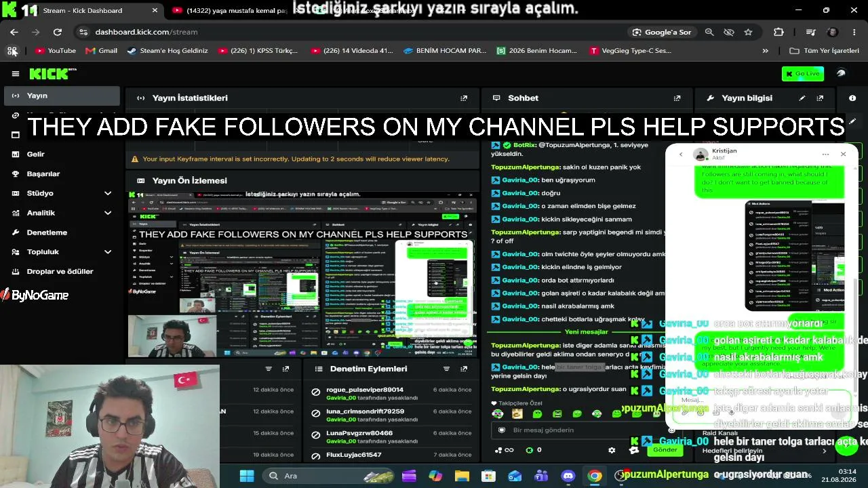The height and width of the screenshot is (488, 868).
Task: Click the Kick logo in the header
Action: [x=52, y=74]
